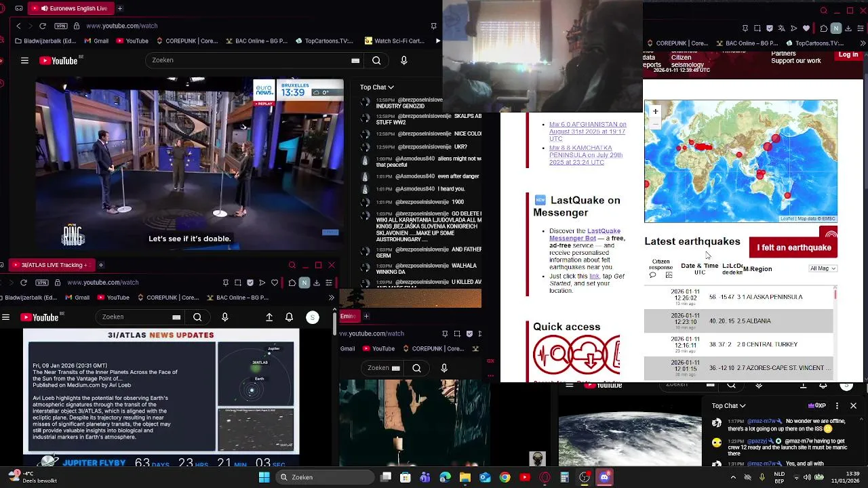
Task: Expand bookmarks overflow chevron in 3I/ATLAS window
Action: click(x=331, y=298)
